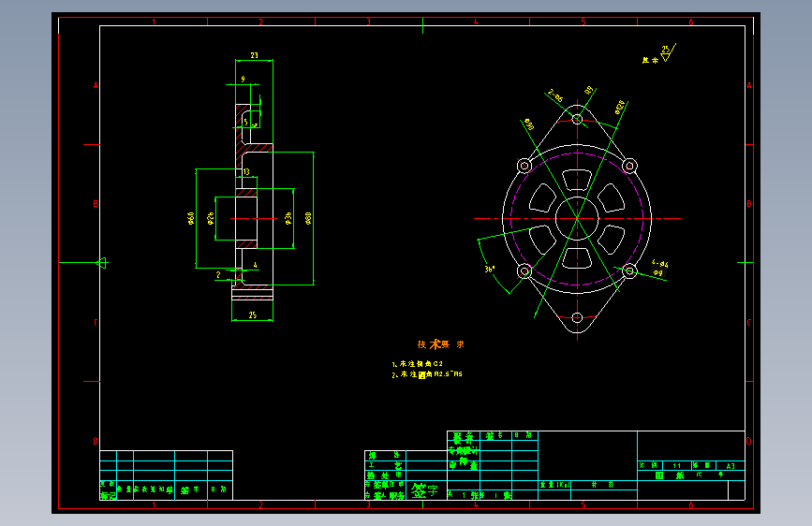The width and height of the screenshot is (812, 526).
Task: Pick the '2' dimension in section view
Action: (x=218, y=275)
